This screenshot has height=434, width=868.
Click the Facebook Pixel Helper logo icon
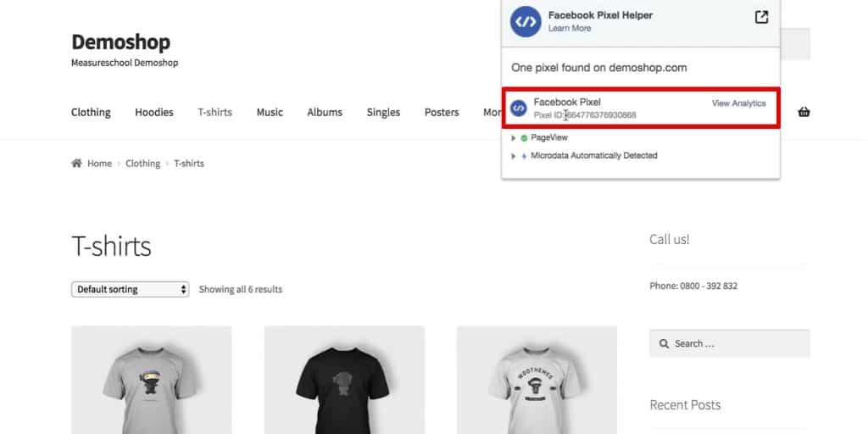[x=526, y=22]
